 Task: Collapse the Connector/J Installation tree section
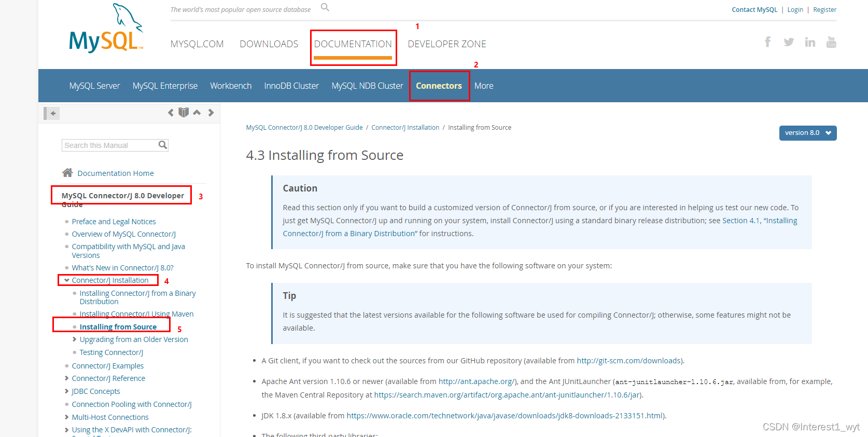click(x=67, y=280)
